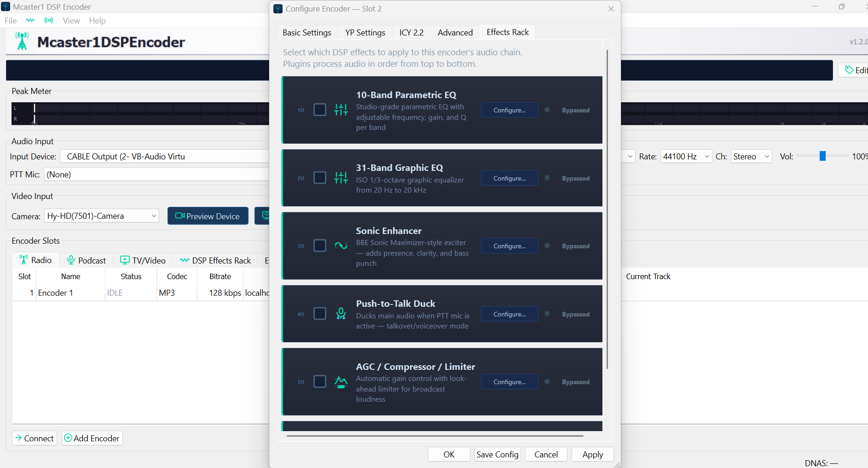Enable the 10-Band Parametric EQ checkbox
The width and height of the screenshot is (868, 468).
click(320, 110)
